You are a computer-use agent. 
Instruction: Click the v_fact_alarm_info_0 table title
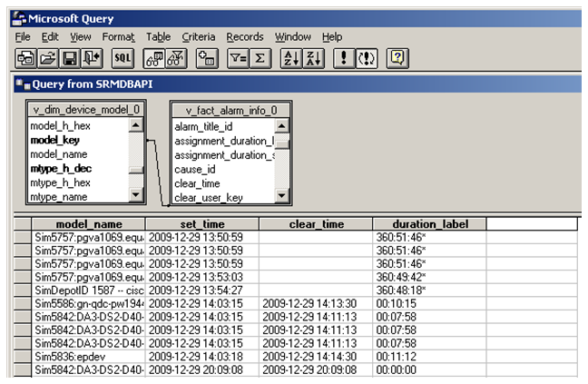[231, 111]
